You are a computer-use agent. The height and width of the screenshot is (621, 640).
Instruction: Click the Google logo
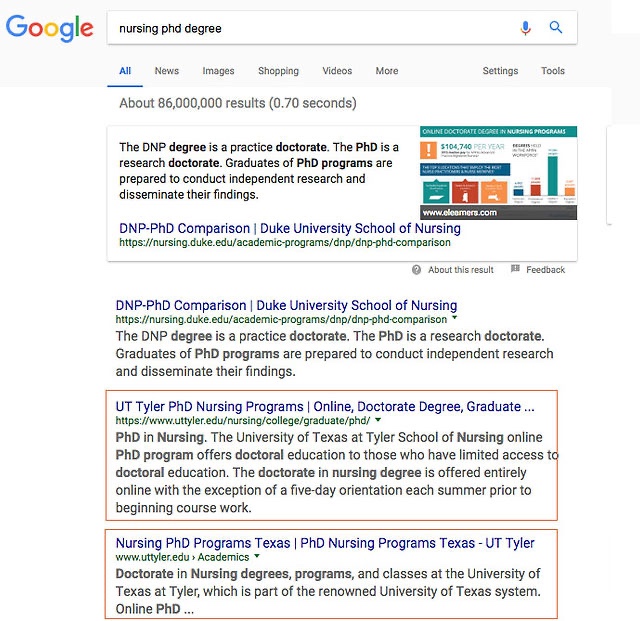[50, 28]
